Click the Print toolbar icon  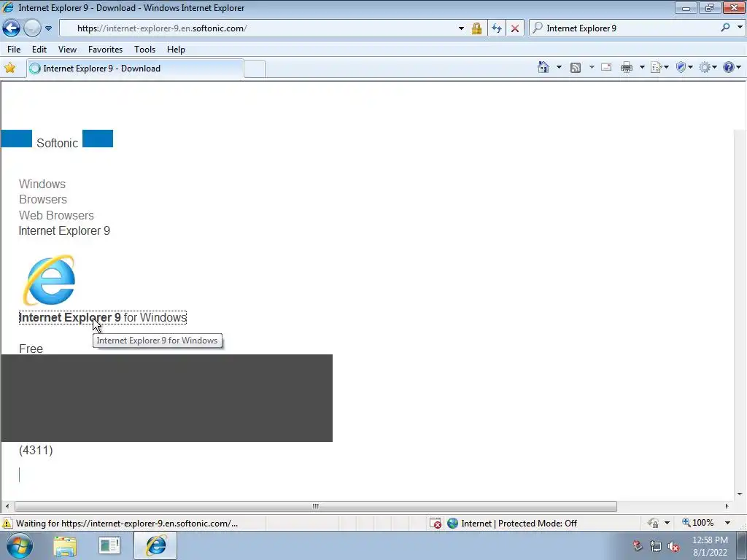click(x=627, y=68)
